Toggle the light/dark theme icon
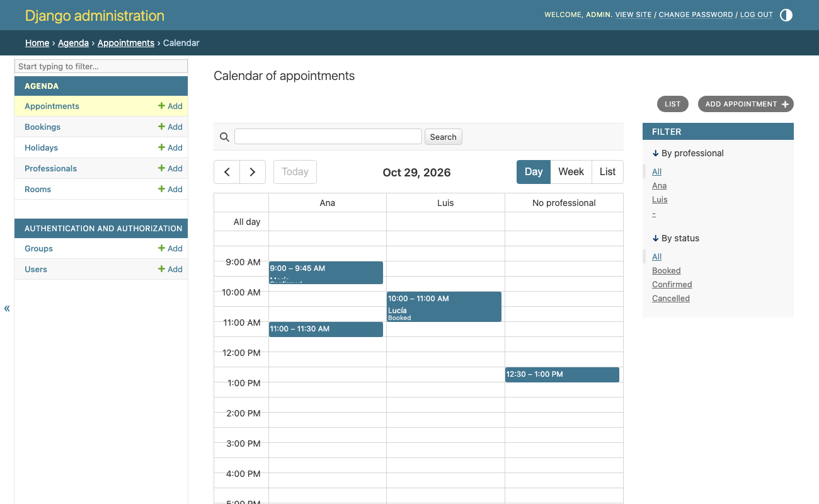The width and height of the screenshot is (819, 504). 786,15
